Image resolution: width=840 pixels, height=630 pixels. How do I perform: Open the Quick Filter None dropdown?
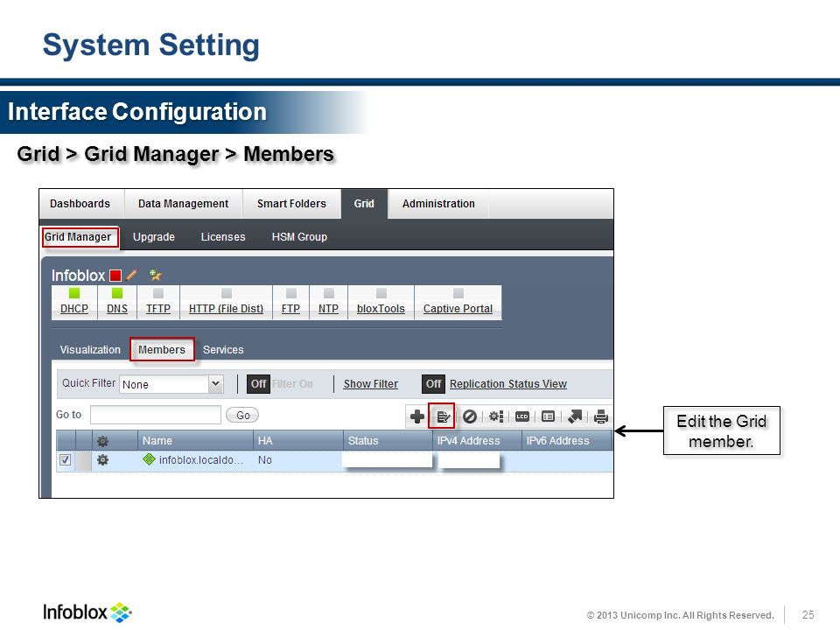tap(171, 384)
